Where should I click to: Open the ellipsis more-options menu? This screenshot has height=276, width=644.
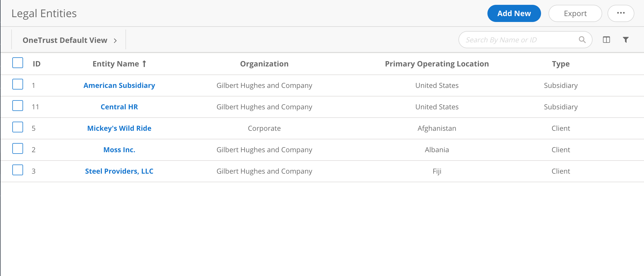tap(621, 13)
